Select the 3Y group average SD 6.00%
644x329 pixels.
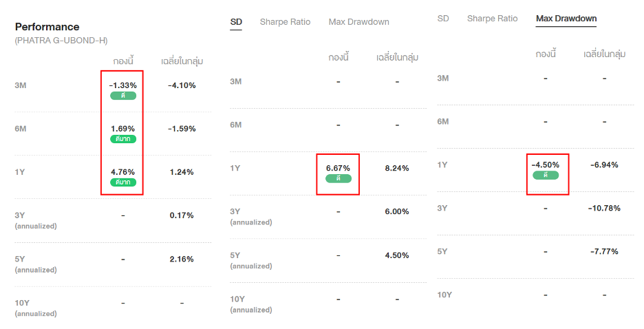[x=397, y=211]
